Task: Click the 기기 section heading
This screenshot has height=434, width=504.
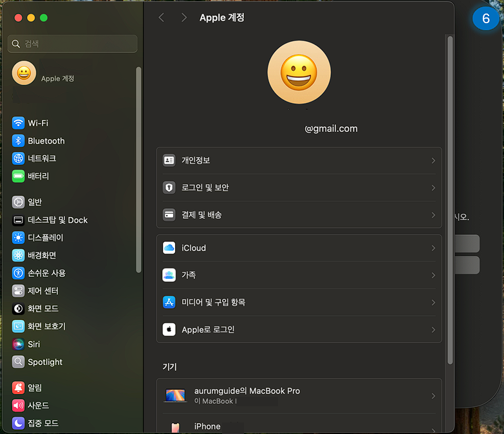Action: coord(170,367)
